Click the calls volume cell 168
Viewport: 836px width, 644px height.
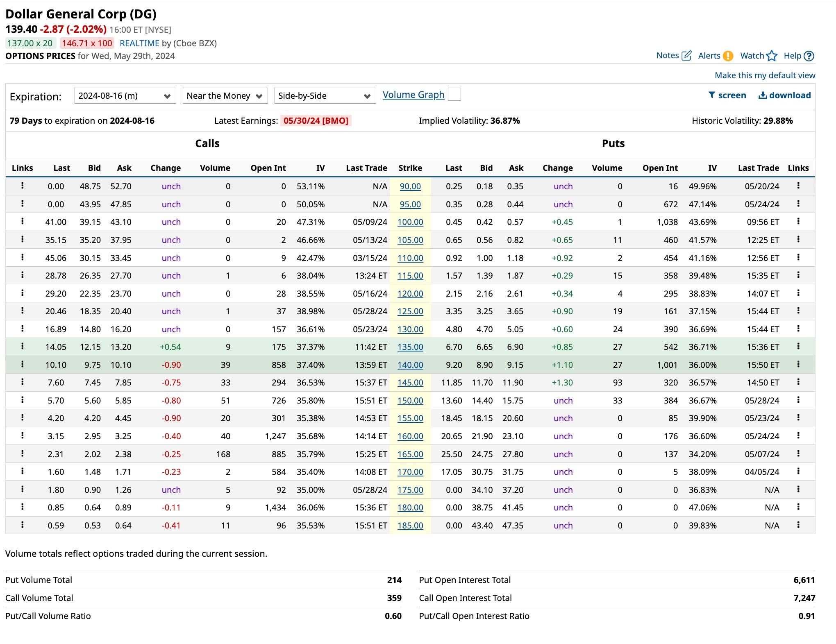pyautogui.click(x=223, y=454)
